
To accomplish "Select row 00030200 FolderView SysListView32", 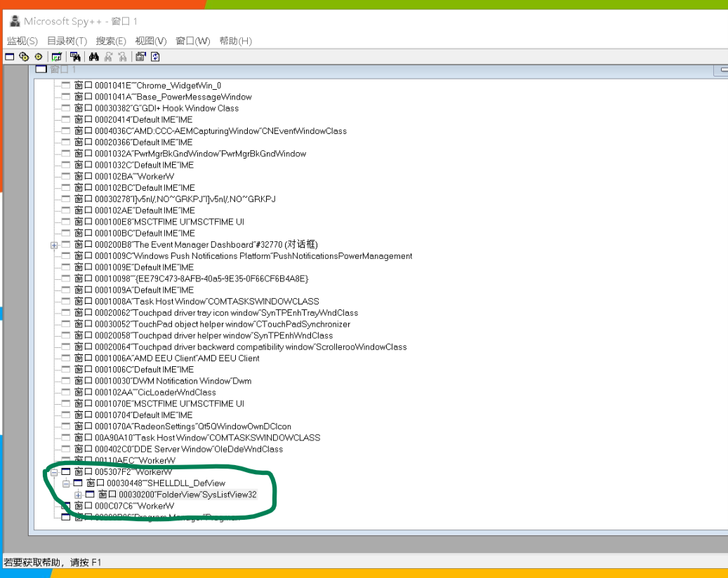I will (178, 495).
